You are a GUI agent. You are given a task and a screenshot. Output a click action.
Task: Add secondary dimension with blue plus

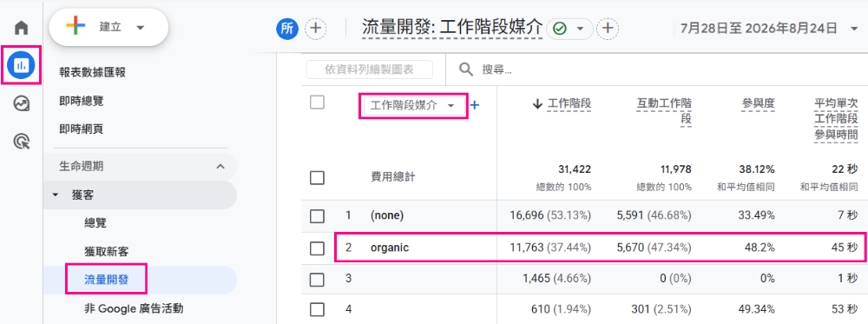474,105
